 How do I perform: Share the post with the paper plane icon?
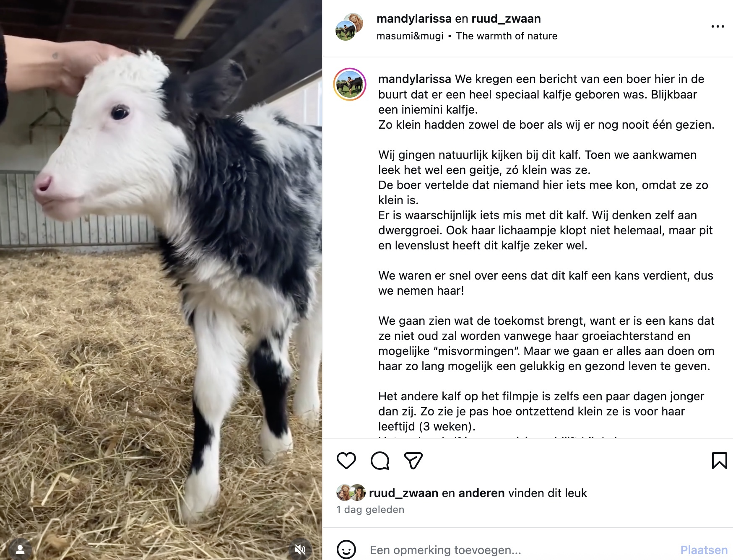pos(413,461)
